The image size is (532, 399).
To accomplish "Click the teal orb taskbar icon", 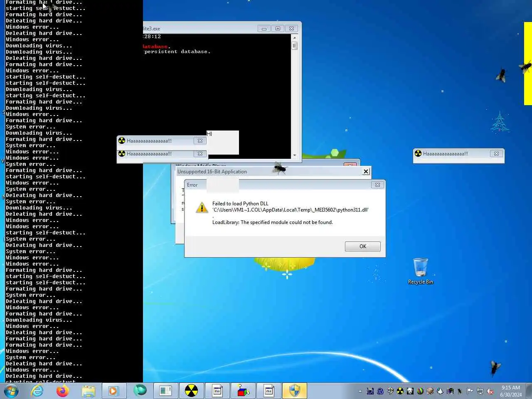I will 140,391.
